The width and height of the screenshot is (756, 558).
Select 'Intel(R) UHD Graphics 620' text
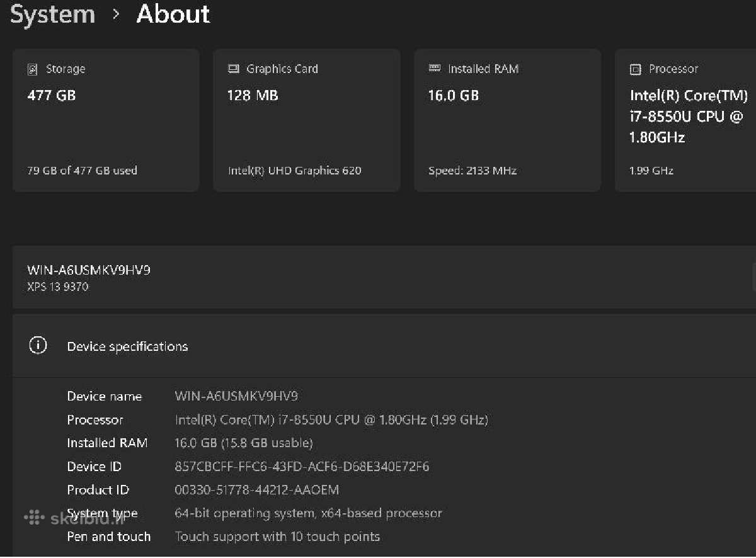tap(295, 171)
